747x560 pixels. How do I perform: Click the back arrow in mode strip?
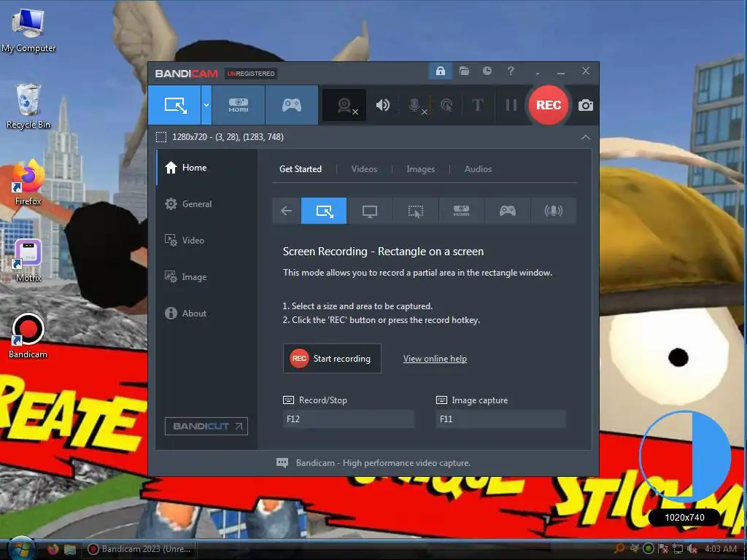[286, 211]
